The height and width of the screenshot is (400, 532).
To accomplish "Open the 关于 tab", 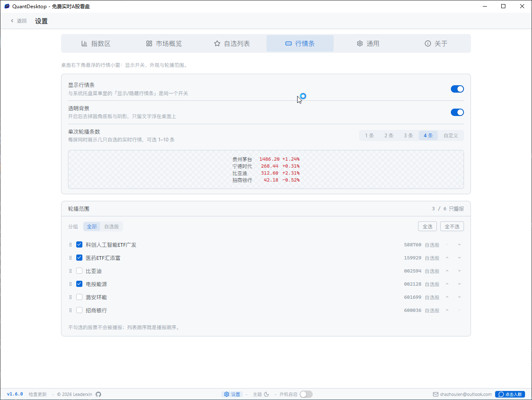I will click(436, 43).
